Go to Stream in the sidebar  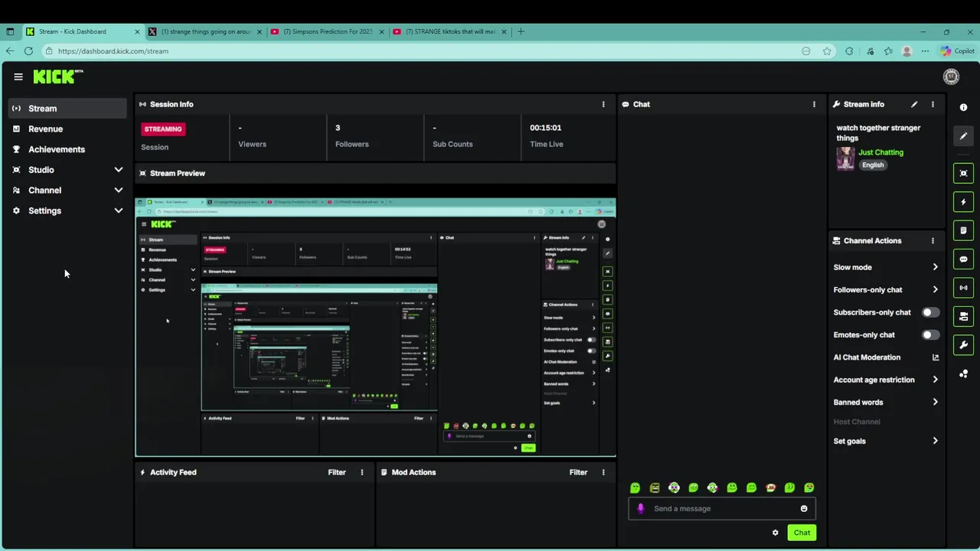[67, 109]
